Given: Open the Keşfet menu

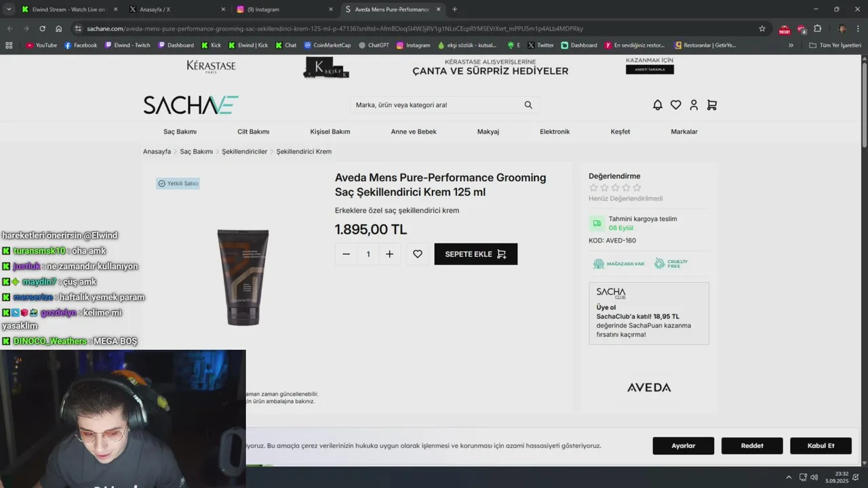Looking at the screenshot, I should coord(620,131).
